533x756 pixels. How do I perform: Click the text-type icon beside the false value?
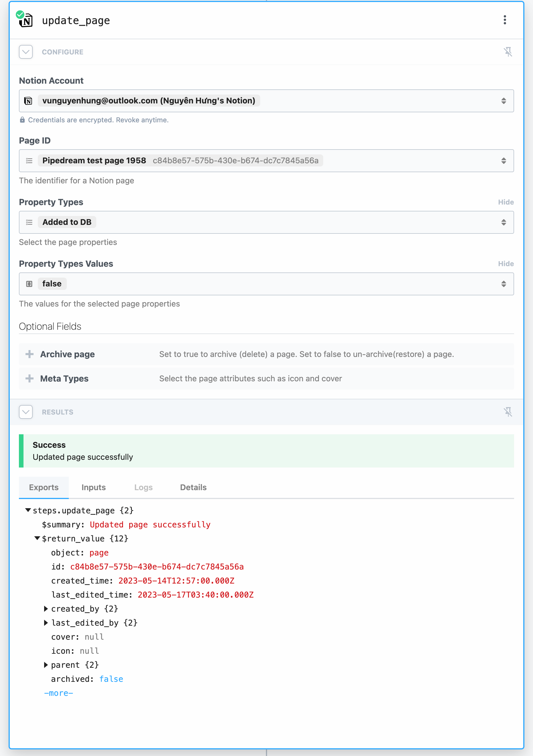click(29, 284)
